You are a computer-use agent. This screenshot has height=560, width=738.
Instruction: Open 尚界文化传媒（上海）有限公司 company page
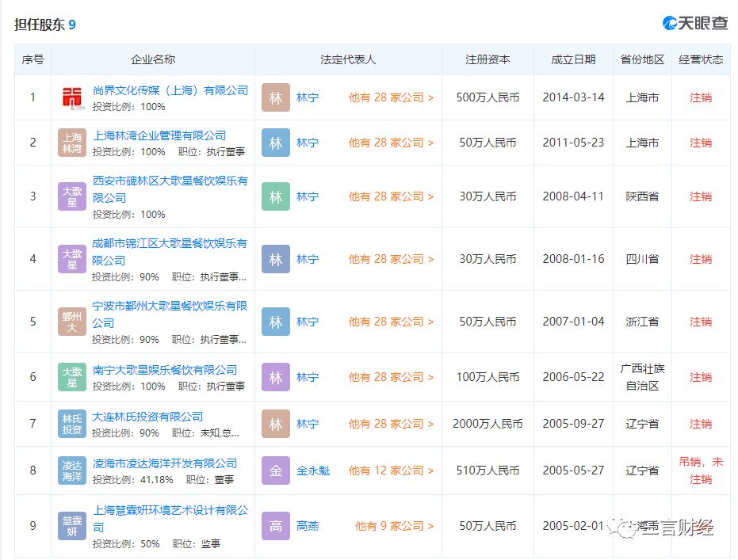tap(170, 90)
